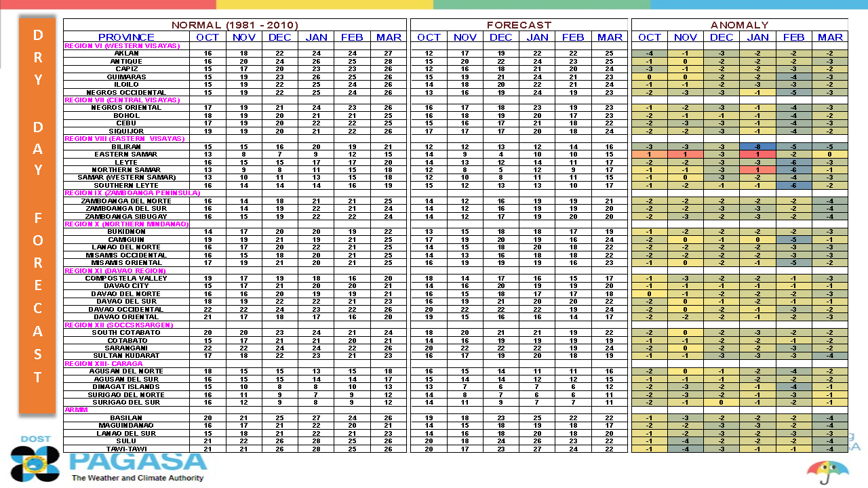Image resolution: width=868 pixels, height=488 pixels.
Task: Select the NORTHERN SAMAR province name
Action: coord(126,169)
